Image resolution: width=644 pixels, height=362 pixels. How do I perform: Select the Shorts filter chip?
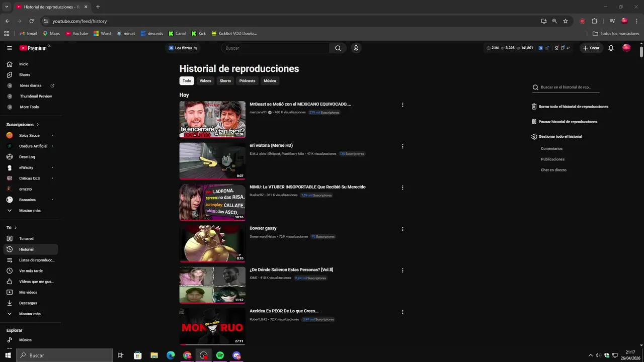[225, 81]
